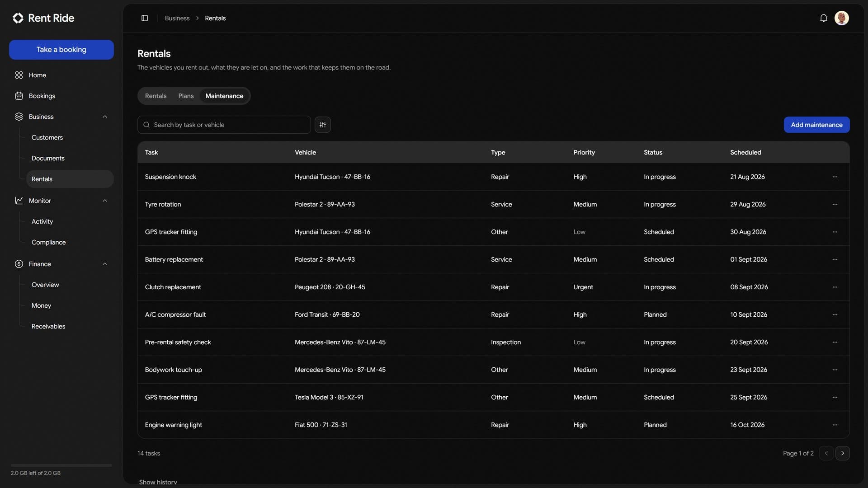Focus the Search by task or vehicle field
The image size is (868, 488).
224,125
